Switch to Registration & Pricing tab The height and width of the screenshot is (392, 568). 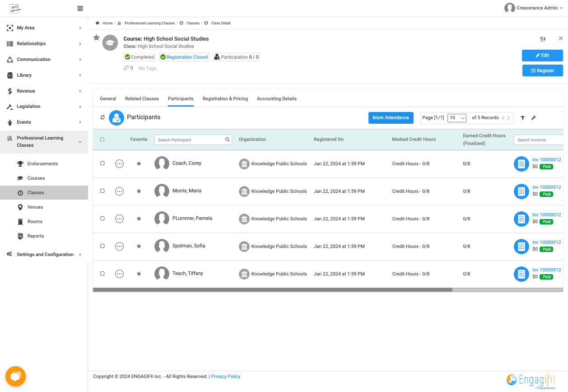pos(225,99)
